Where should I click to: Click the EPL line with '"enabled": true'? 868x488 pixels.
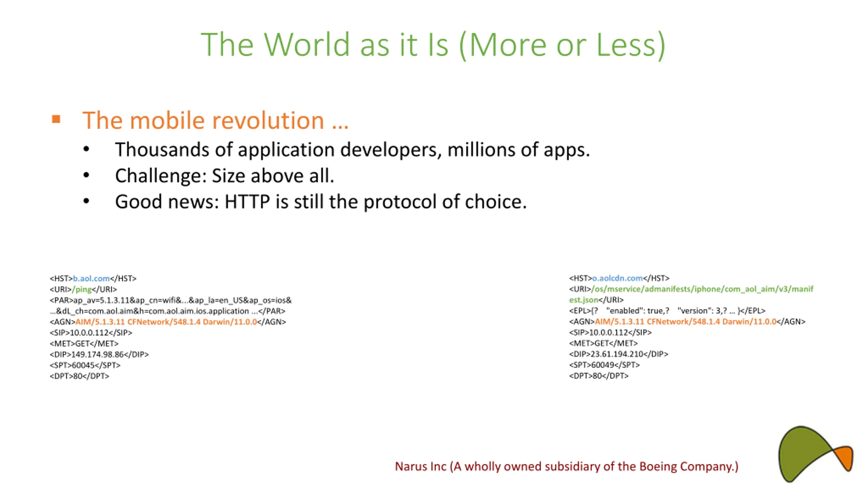click(667, 311)
